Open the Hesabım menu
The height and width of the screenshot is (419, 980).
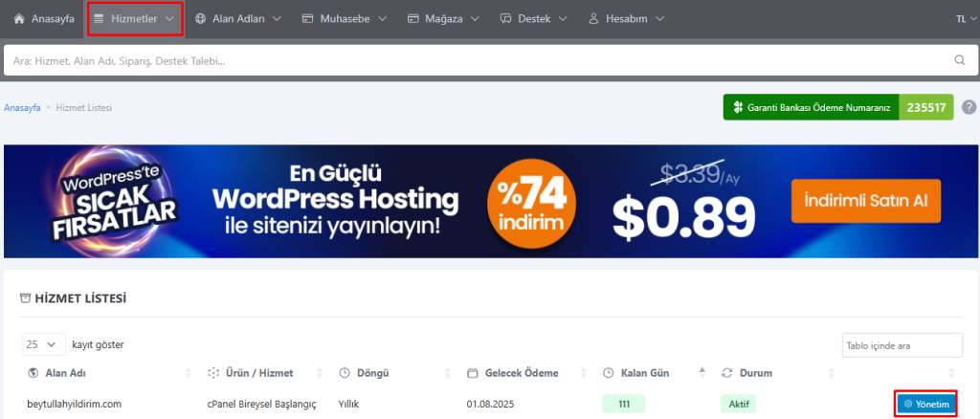click(x=626, y=19)
